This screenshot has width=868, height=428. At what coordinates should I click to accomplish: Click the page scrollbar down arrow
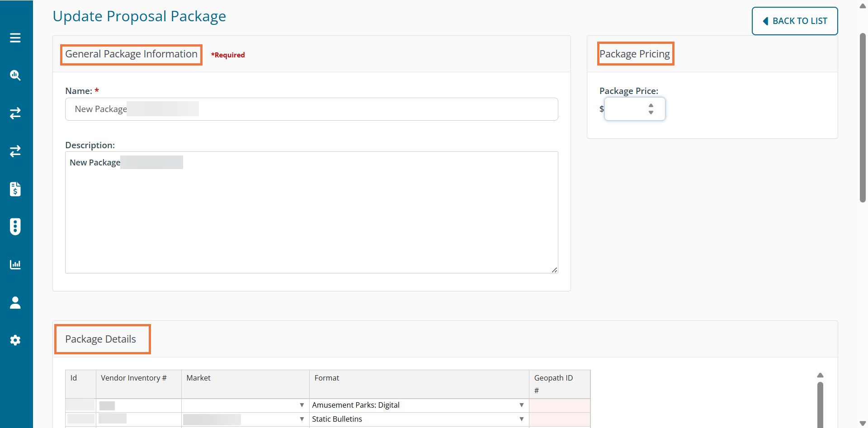863,423
